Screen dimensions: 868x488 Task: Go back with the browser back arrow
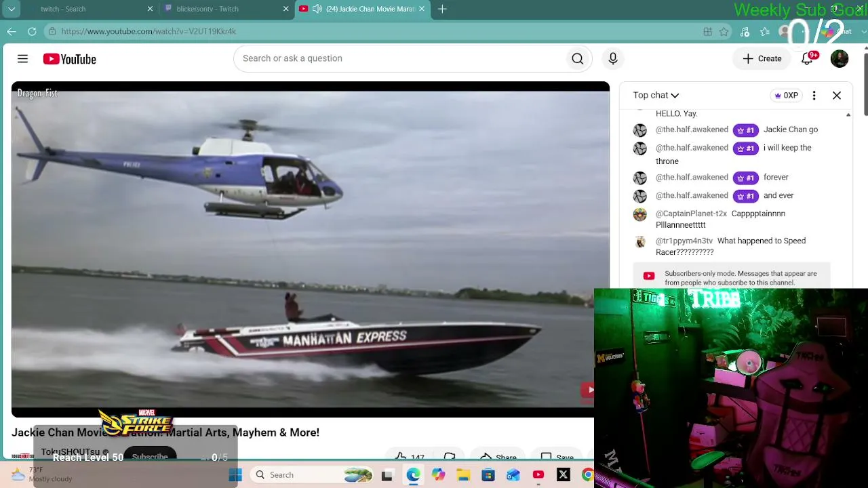pyautogui.click(x=12, y=31)
